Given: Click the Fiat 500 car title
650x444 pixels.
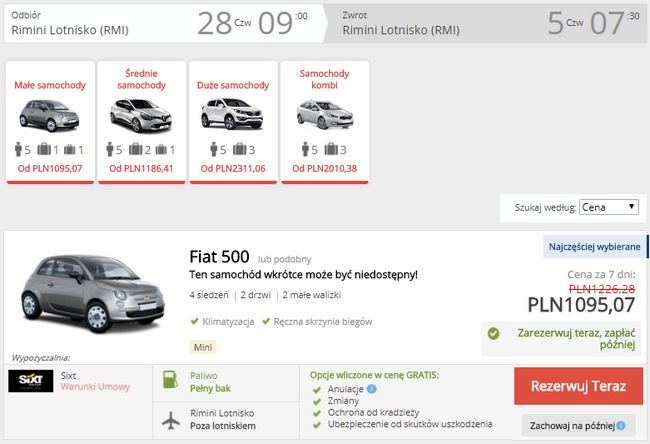Looking at the screenshot, I should pyautogui.click(x=219, y=257).
